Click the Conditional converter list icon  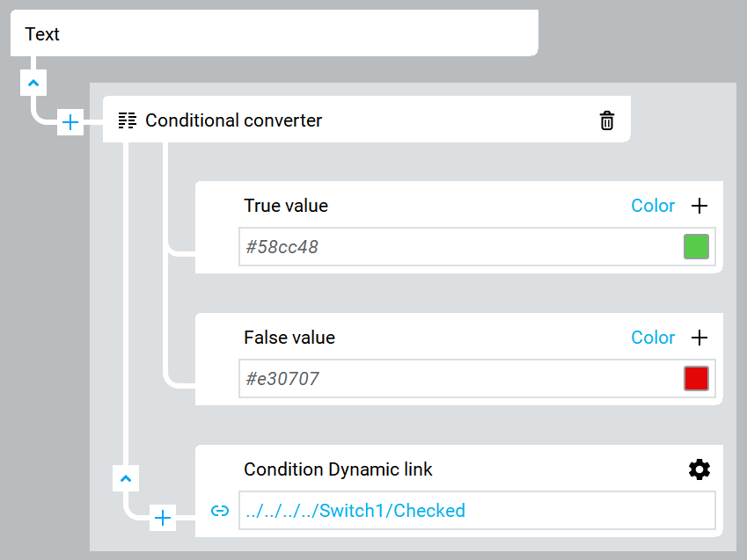(x=128, y=120)
